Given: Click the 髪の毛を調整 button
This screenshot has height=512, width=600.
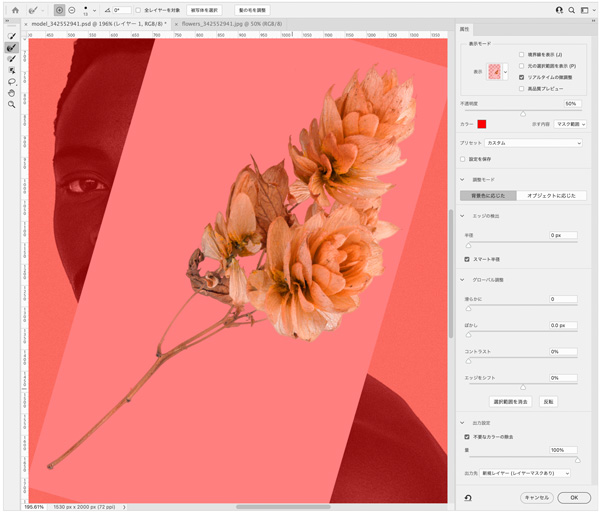Looking at the screenshot, I should 252,10.
